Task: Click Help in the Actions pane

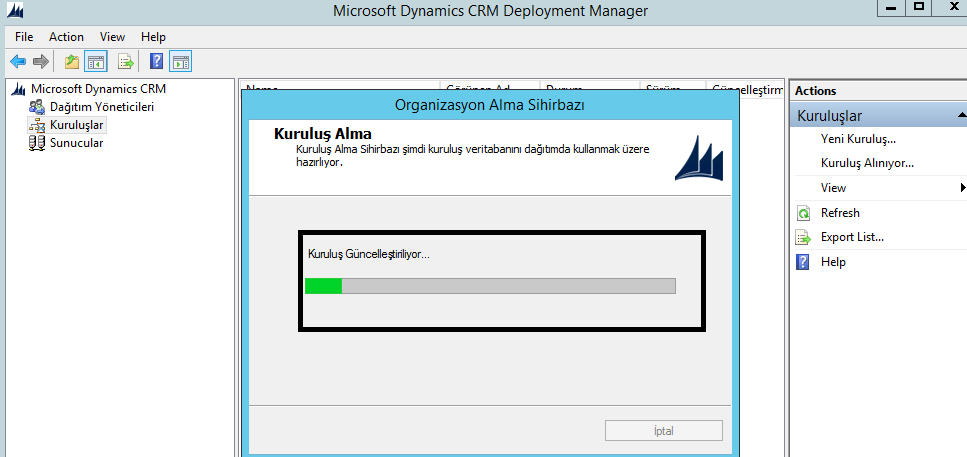Action: 833,262
